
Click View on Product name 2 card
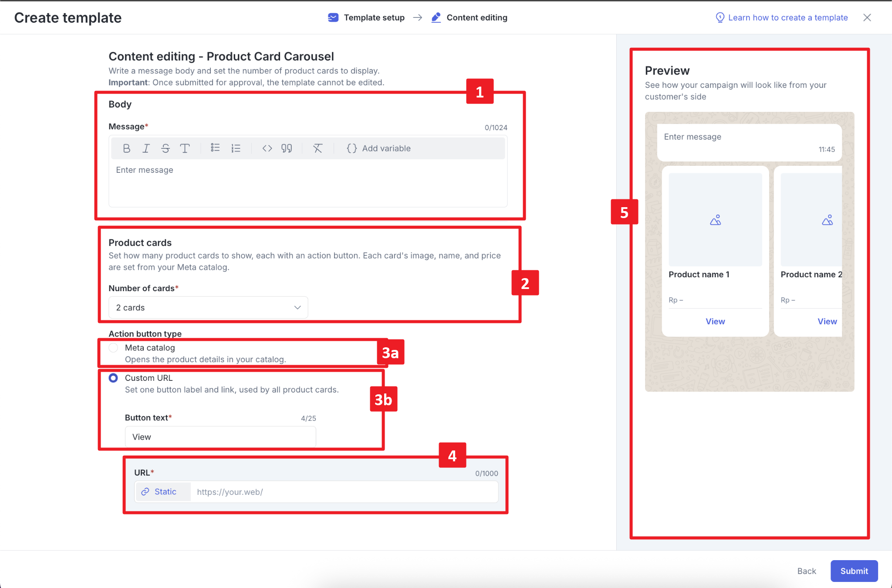click(x=827, y=322)
